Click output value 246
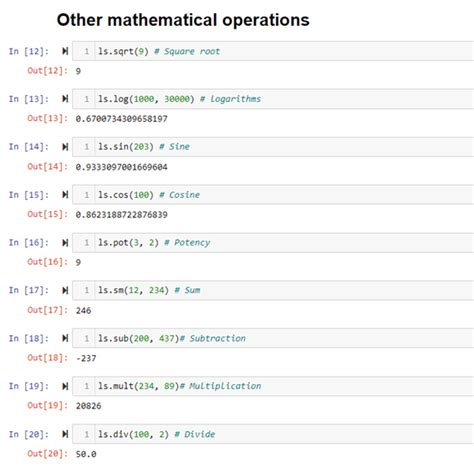Image resolution: width=474 pixels, height=467 pixels. 83,310
